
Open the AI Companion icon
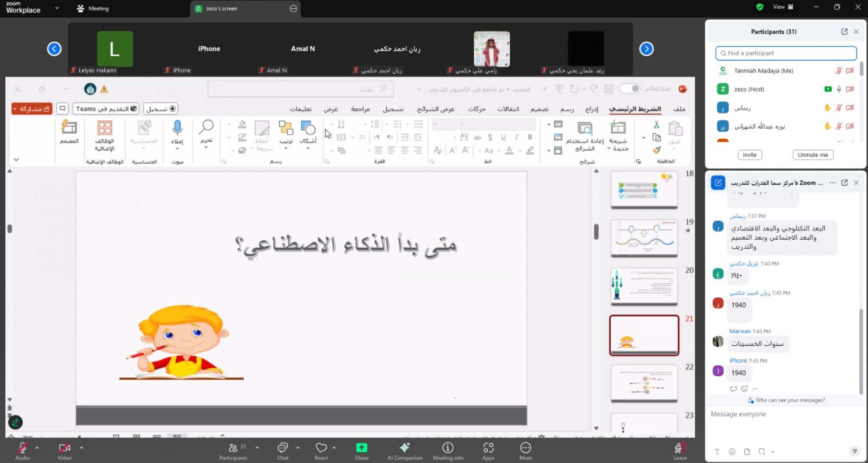(x=404, y=448)
